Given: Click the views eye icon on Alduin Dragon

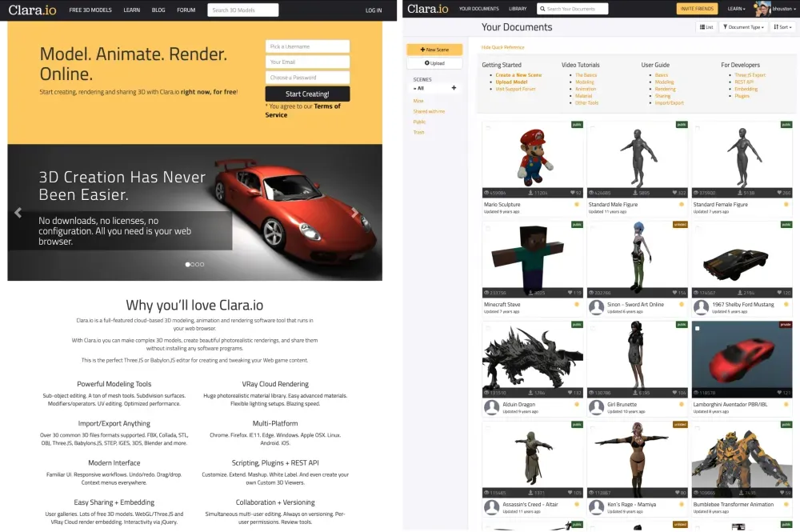Looking at the screenshot, I should click(486, 393).
